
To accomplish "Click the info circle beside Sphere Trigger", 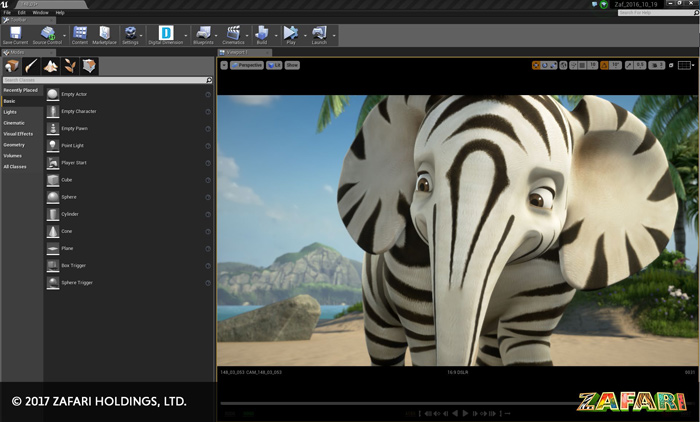I will point(208,283).
